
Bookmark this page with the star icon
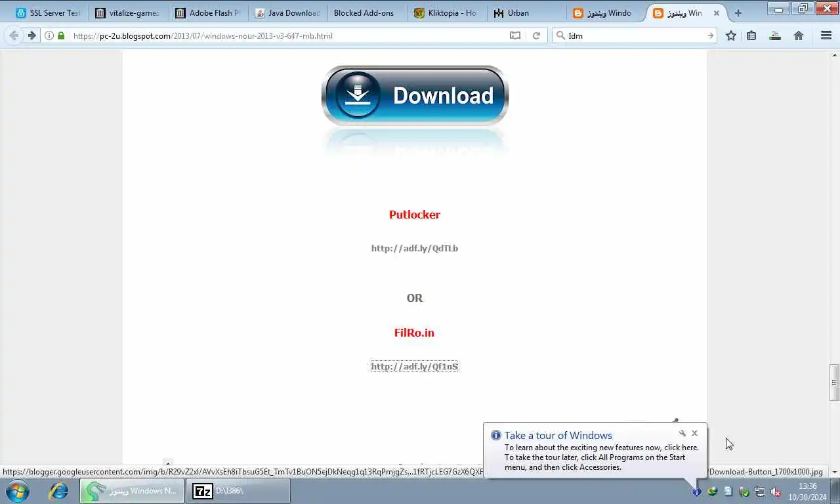coord(731,35)
